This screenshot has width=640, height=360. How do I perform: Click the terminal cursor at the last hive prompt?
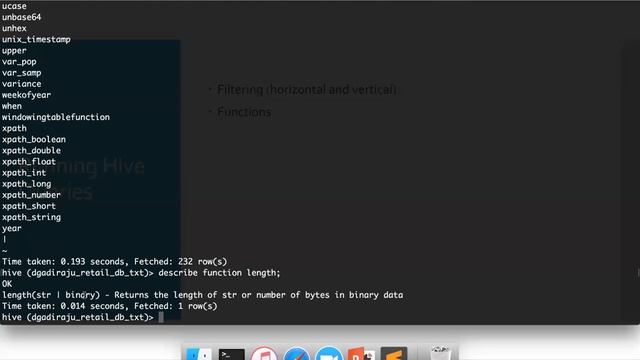161,317
